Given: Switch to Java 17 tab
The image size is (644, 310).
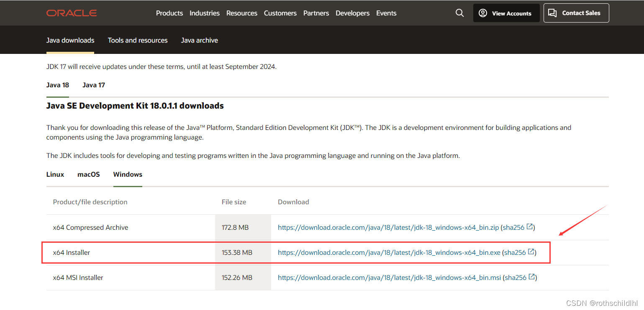Looking at the screenshot, I should coord(94,85).
